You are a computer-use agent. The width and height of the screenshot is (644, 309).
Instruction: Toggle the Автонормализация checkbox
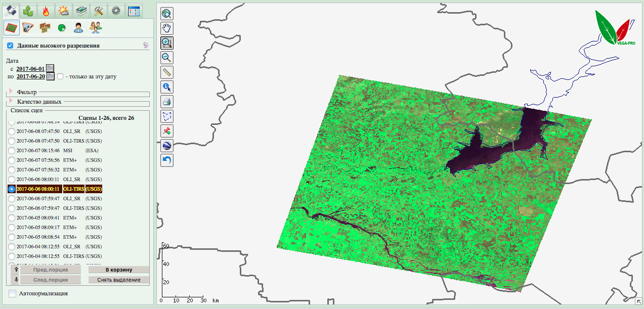click(x=12, y=293)
